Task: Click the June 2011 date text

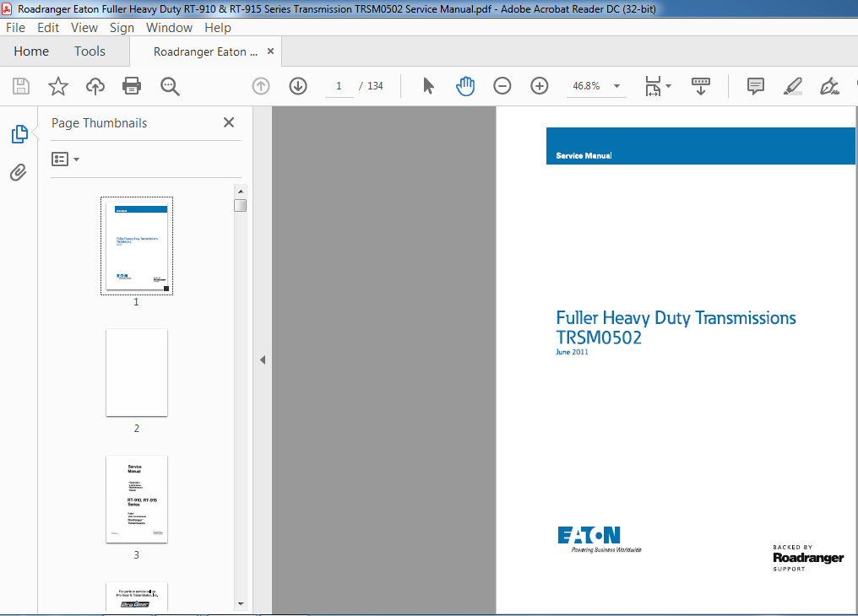Action: point(572,352)
